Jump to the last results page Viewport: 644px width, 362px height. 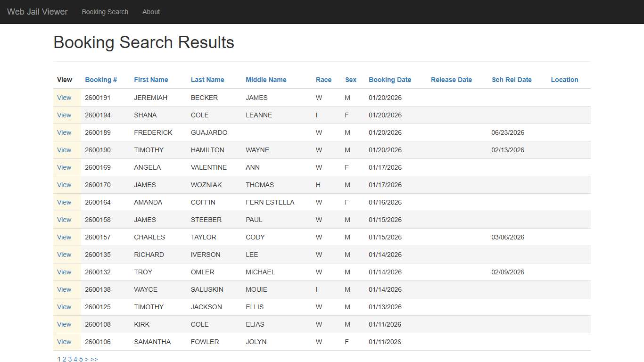tap(94, 359)
